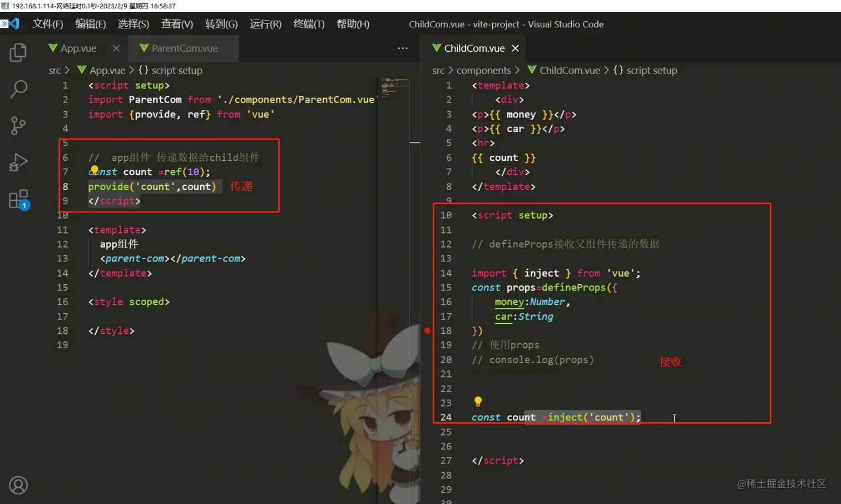Click the "<p>{{ money }}</p>" line
The image size is (841, 504).
point(524,114)
